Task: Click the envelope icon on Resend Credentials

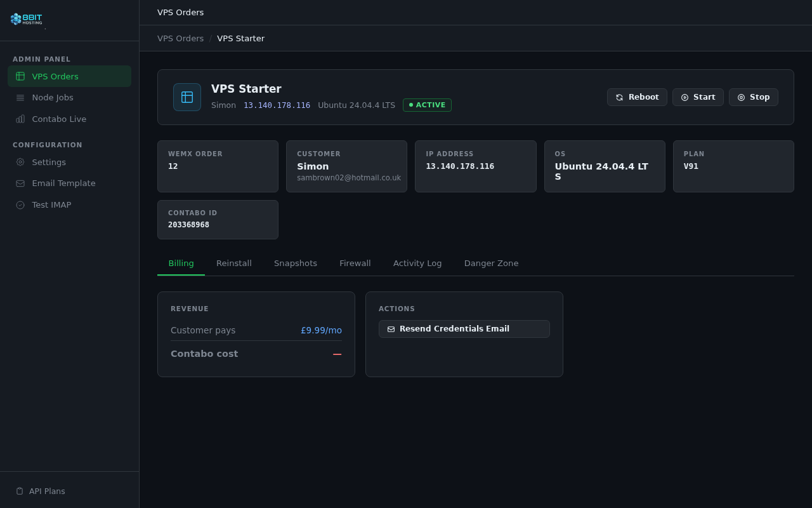Action: click(391, 329)
